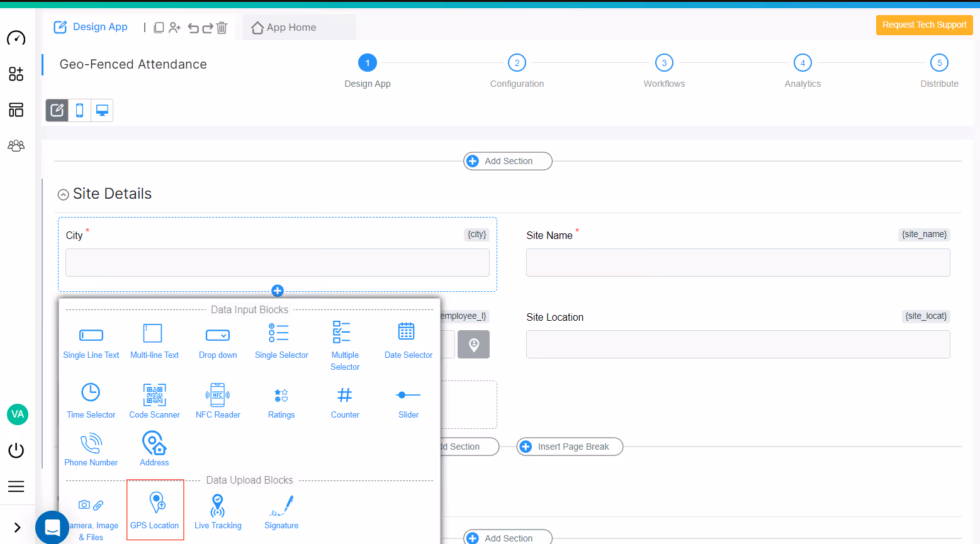Click the undo arrow icon
980x544 pixels.
tap(193, 28)
